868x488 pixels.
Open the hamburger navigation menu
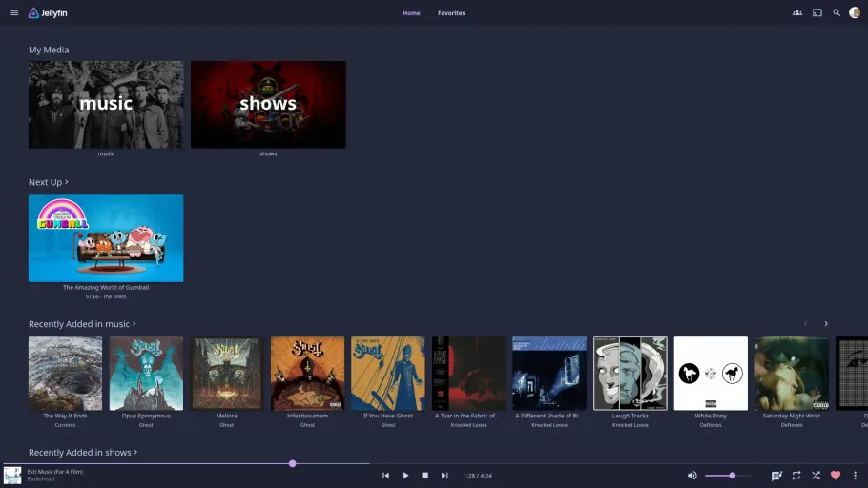point(14,12)
